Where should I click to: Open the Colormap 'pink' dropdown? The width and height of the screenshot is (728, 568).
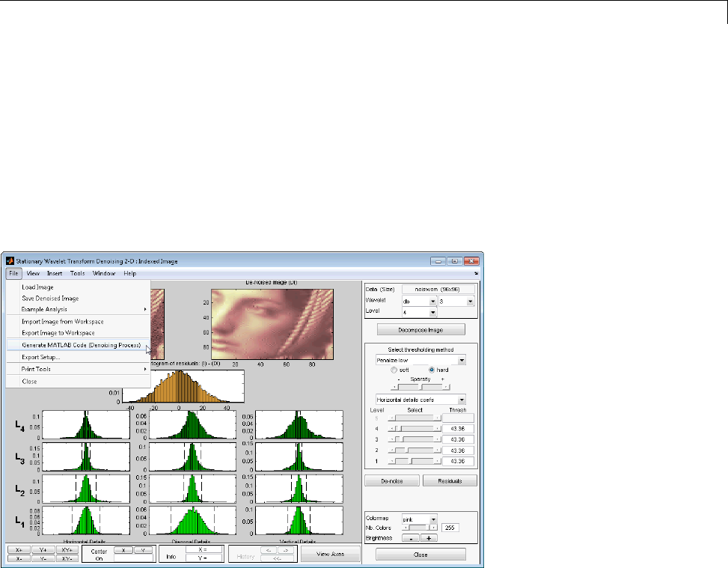419,519
